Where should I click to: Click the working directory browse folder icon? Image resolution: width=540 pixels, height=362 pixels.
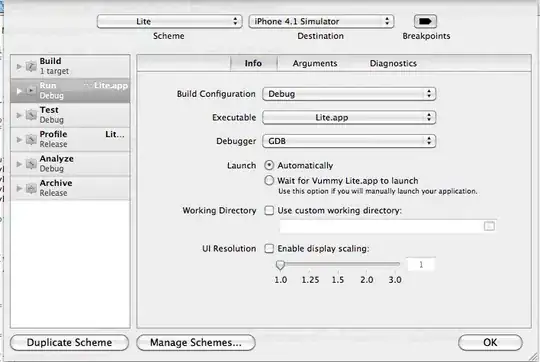coord(489,226)
